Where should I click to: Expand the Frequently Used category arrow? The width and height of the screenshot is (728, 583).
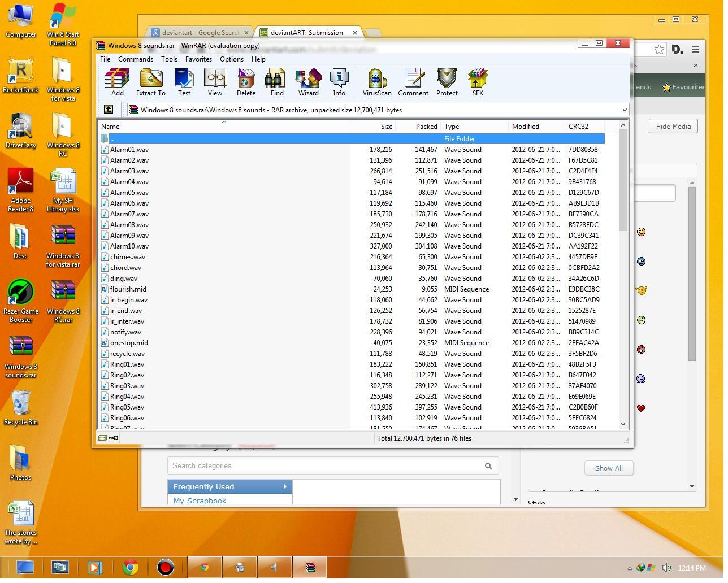pos(285,486)
